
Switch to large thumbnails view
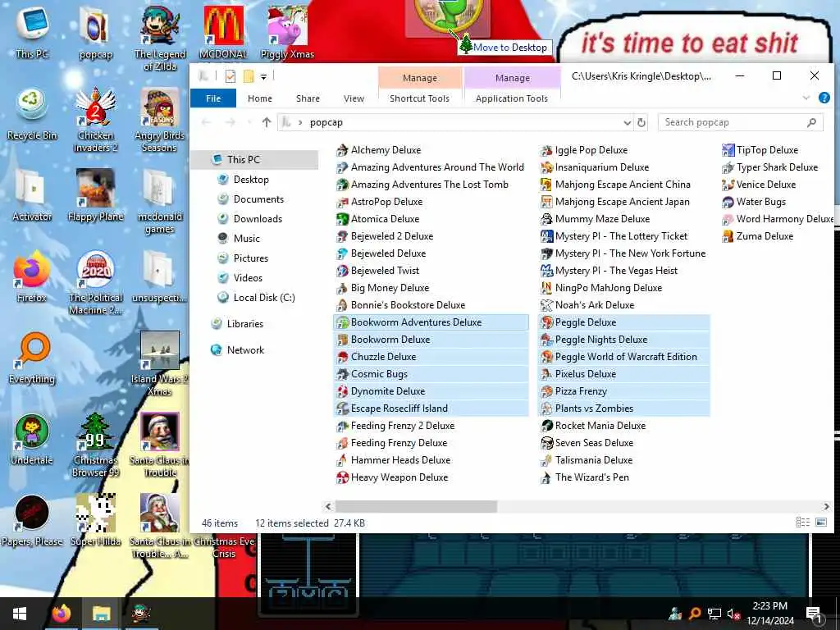point(820,523)
